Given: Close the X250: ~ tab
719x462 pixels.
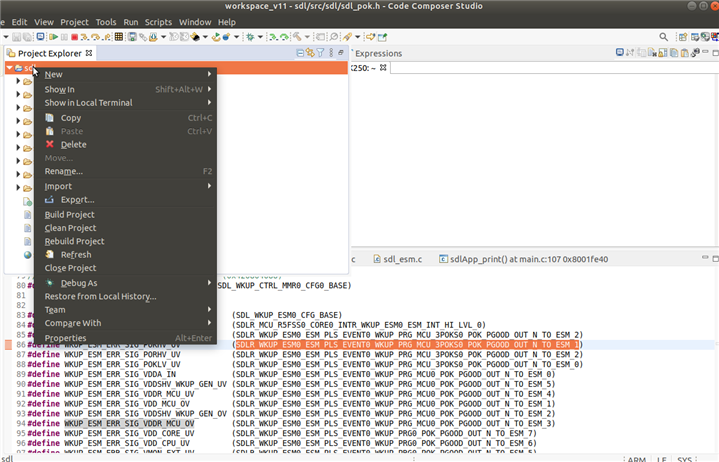Looking at the screenshot, I should [x=383, y=67].
